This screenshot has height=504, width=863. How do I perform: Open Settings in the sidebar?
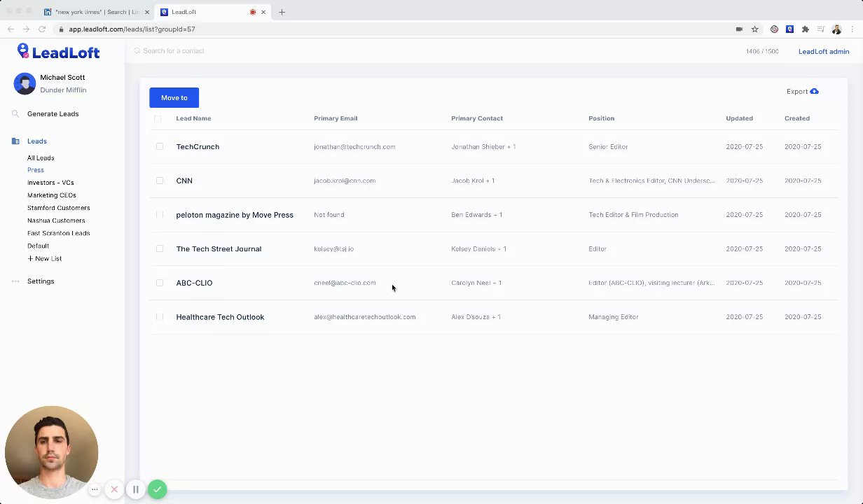coord(41,281)
